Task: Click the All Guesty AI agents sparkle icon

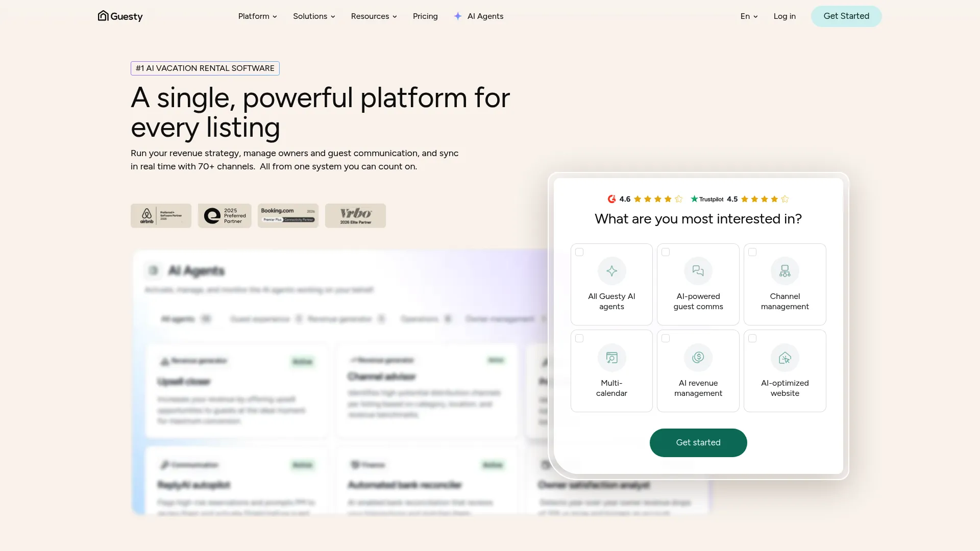Action: (x=611, y=271)
